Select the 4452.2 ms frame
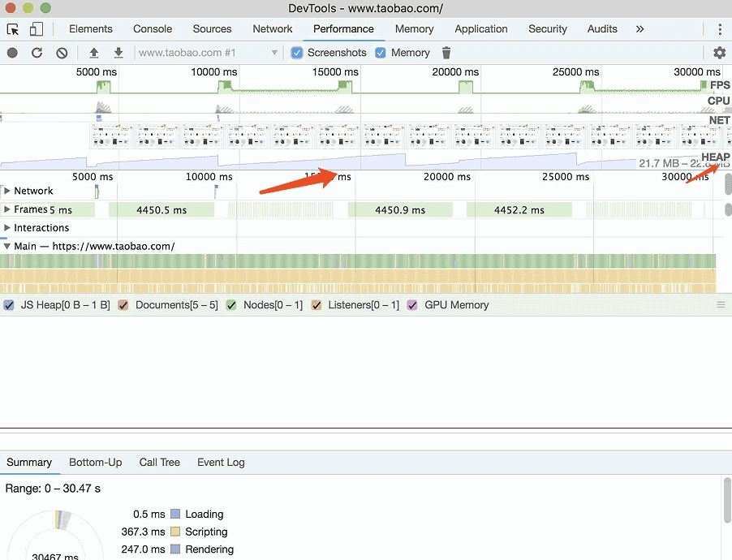This screenshot has height=560, width=732. click(519, 210)
